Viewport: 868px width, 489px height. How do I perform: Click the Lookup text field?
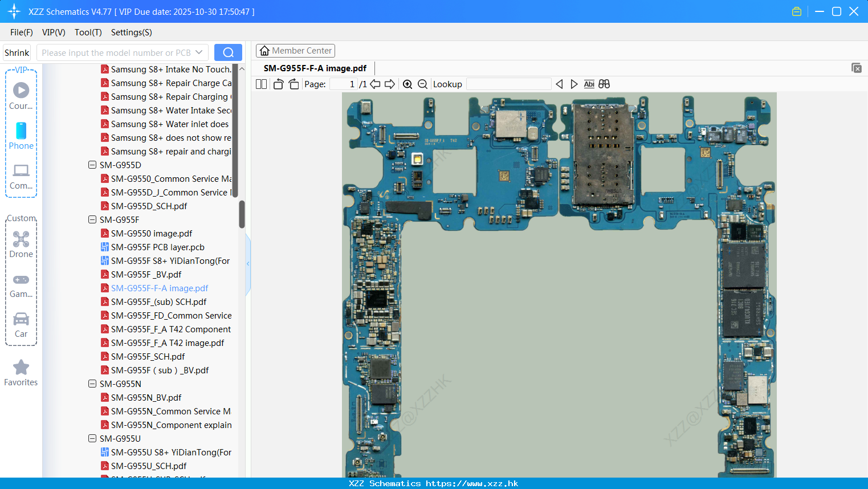509,84
